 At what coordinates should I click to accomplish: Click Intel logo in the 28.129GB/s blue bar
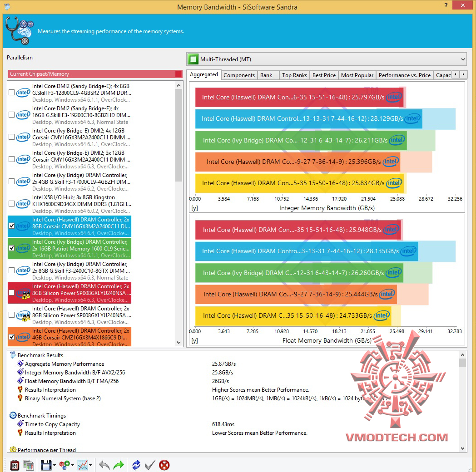pyautogui.click(x=413, y=118)
